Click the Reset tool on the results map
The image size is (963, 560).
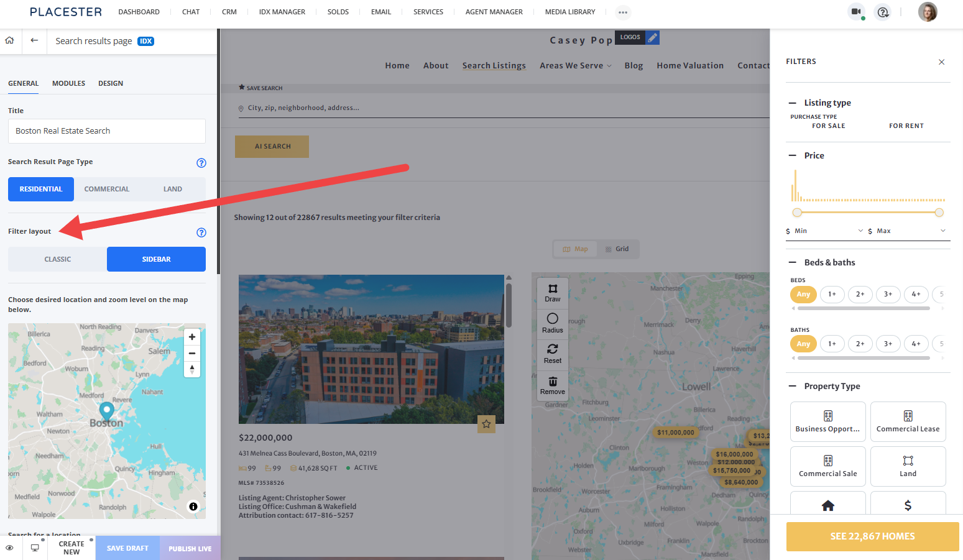(553, 354)
